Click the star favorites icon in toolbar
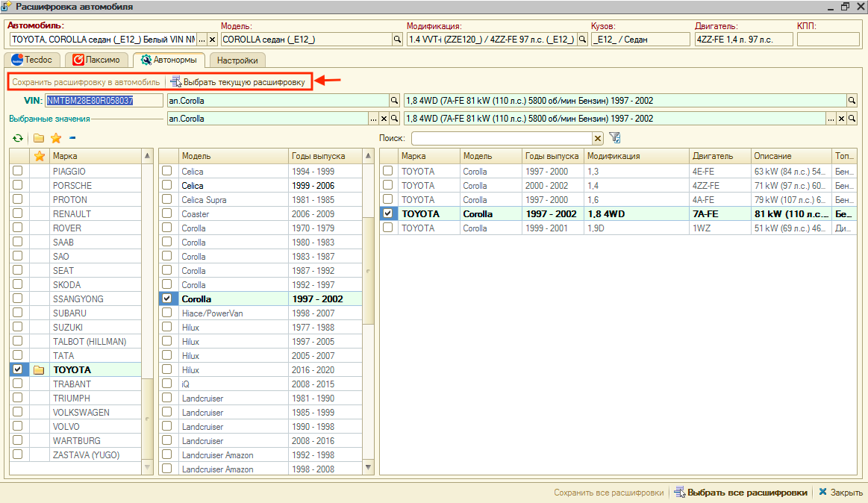 pyautogui.click(x=56, y=138)
